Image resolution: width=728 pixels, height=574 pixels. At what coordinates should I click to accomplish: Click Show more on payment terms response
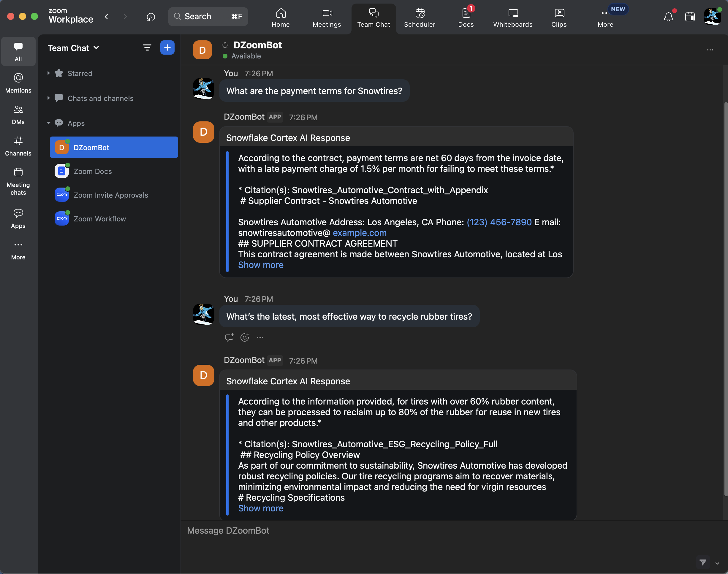[x=260, y=265]
